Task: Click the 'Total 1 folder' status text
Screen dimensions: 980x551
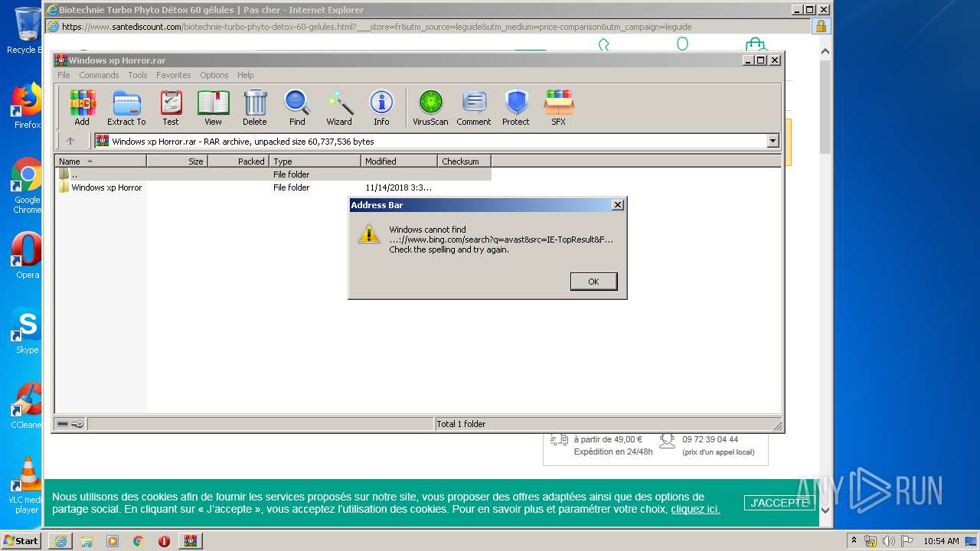Action: 461,424
